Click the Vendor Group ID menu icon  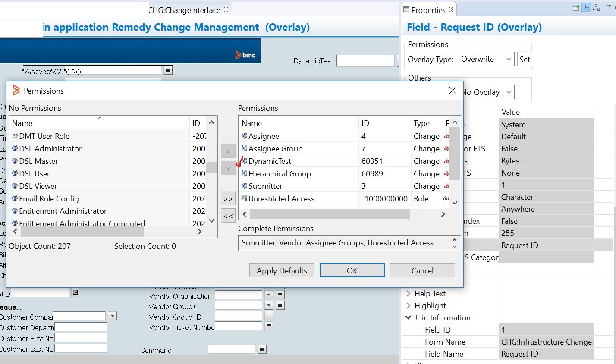pyautogui.click(x=269, y=315)
